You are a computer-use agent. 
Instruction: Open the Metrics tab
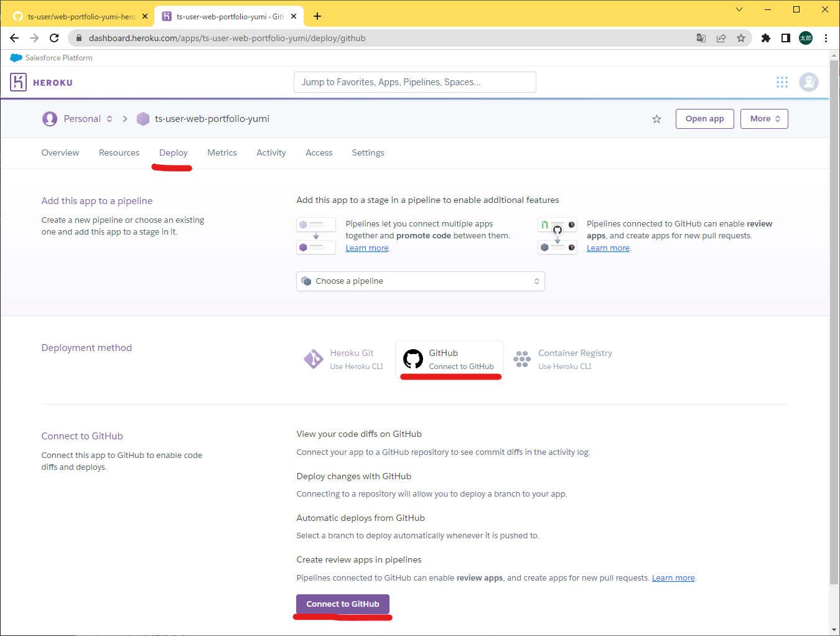click(x=222, y=152)
